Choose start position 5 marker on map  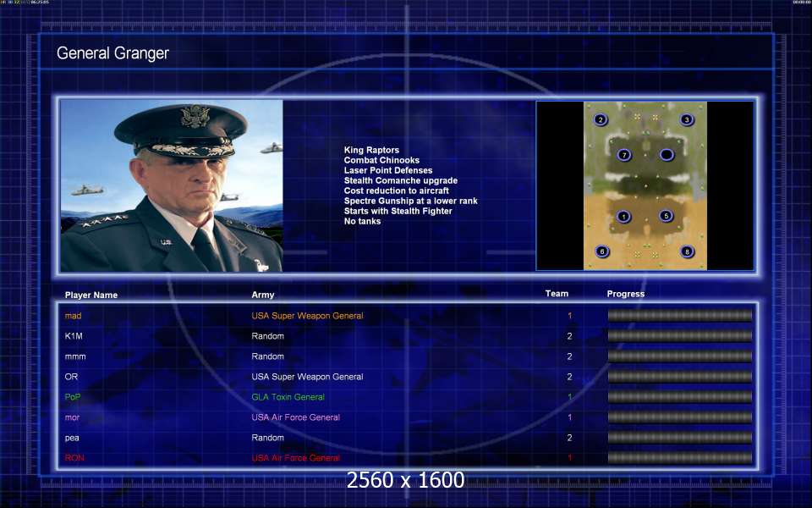[x=666, y=216]
